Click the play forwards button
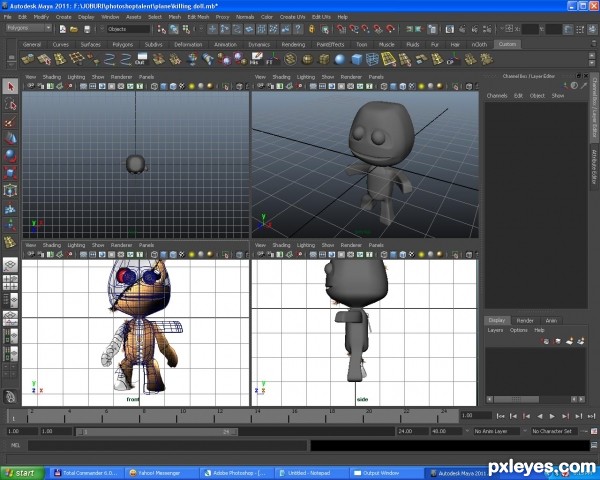This screenshot has height=480, width=600. point(552,416)
